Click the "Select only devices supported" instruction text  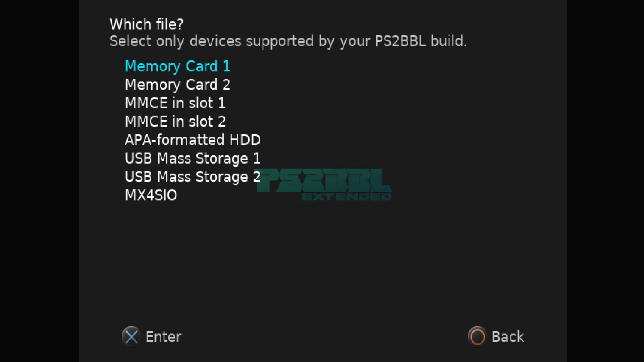click(x=221, y=41)
